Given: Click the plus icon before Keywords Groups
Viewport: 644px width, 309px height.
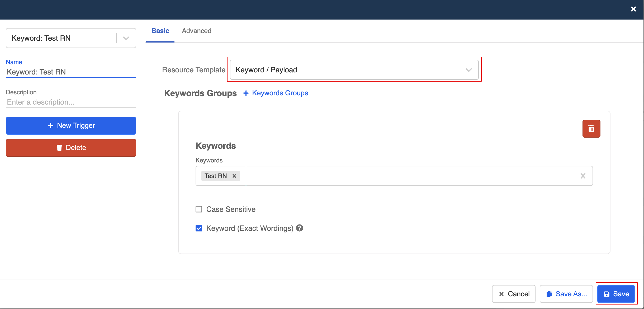Looking at the screenshot, I should pyautogui.click(x=246, y=93).
